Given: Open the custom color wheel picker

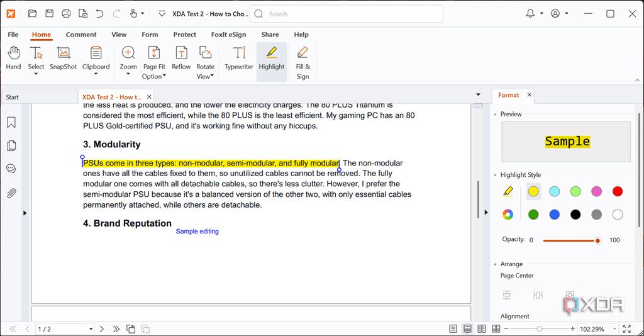Looking at the screenshot, I should 508,215.
